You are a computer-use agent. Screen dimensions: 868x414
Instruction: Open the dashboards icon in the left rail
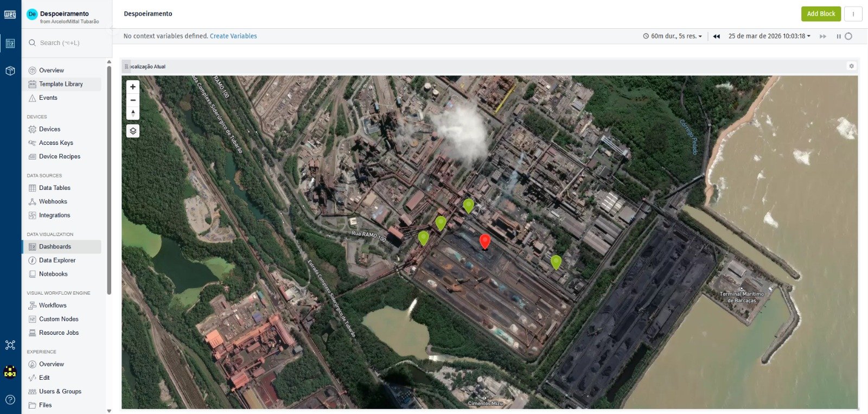10,43
